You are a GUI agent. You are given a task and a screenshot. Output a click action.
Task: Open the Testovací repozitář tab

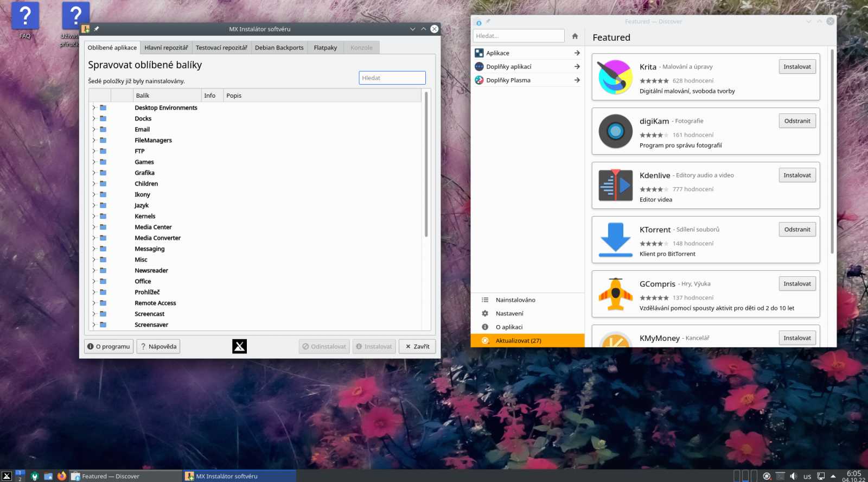221,48
